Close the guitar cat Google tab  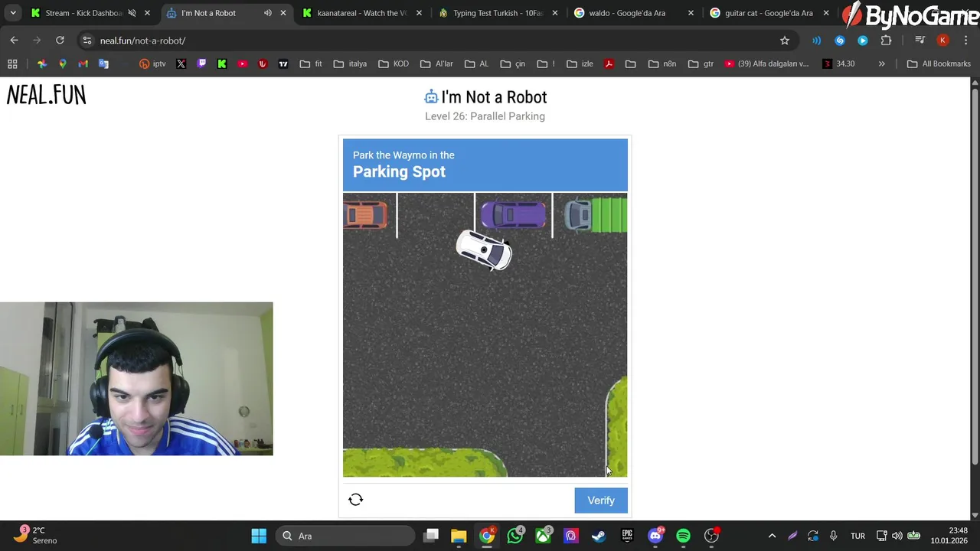click(826, 13)
